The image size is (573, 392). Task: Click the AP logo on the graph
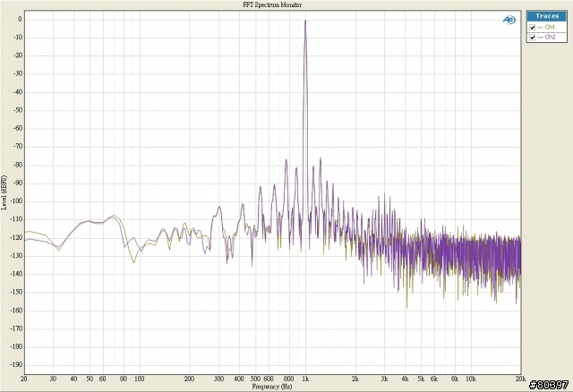coord(509,20)
